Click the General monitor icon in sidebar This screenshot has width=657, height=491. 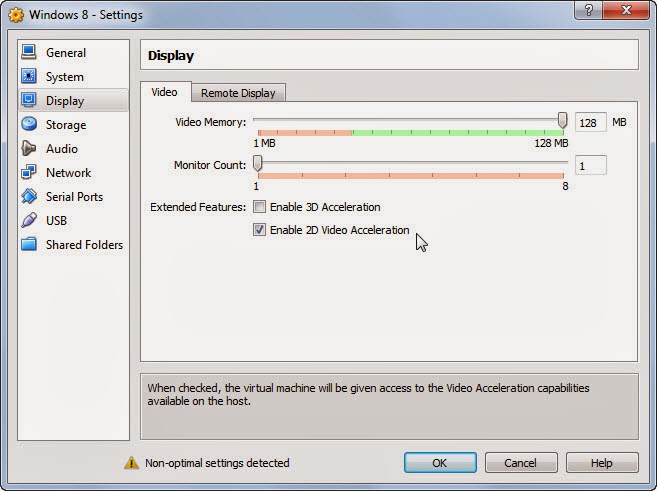28,52
